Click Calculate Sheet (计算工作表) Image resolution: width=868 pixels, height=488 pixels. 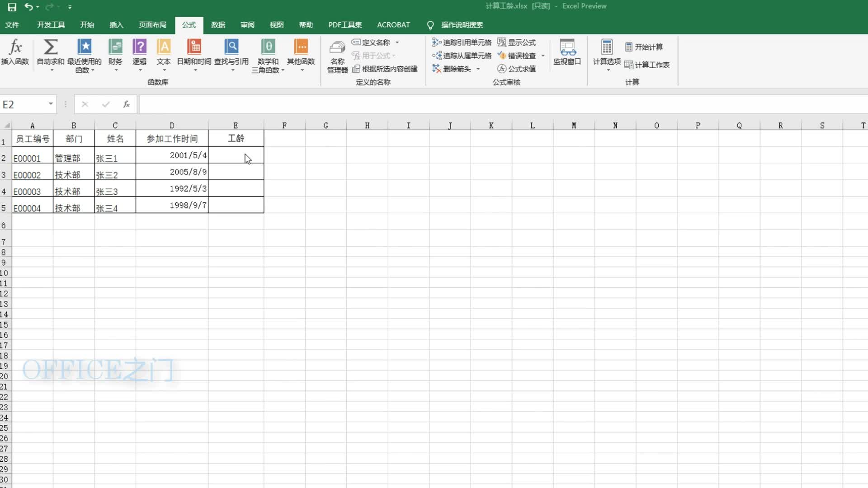[647, 65]
